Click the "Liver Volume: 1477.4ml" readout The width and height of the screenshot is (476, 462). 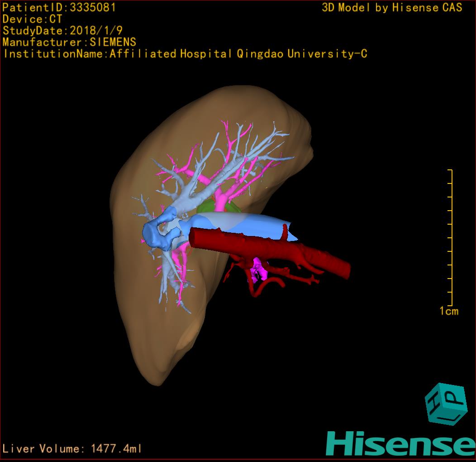point(71,448)
